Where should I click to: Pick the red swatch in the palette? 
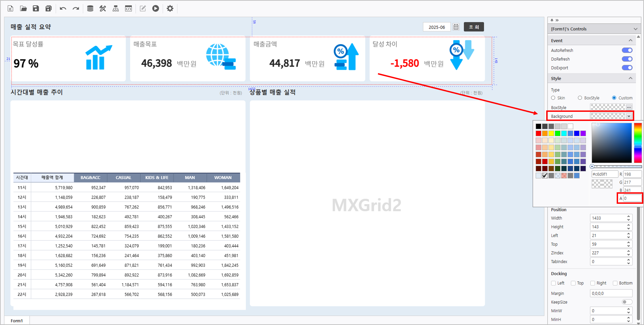538,134
